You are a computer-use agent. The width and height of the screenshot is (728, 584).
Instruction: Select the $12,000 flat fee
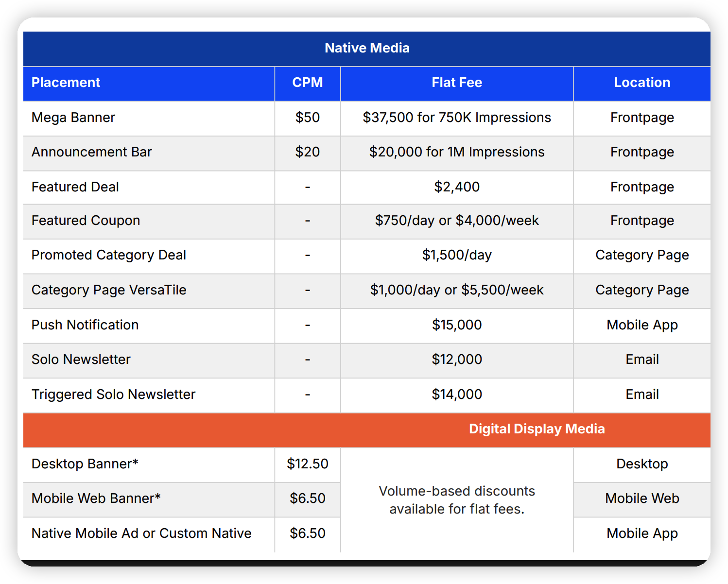pos(457,360)
